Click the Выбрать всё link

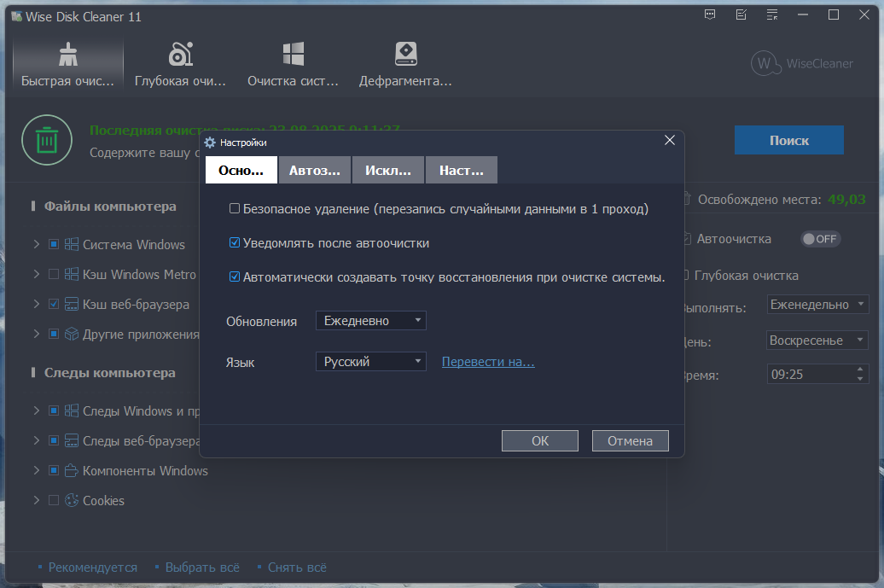(x=202, y=568)
